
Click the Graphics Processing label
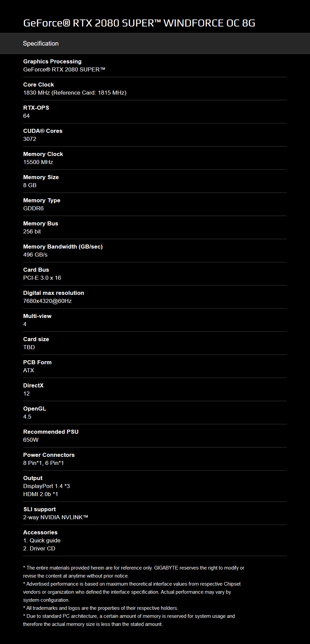click(x=52, y=61)
